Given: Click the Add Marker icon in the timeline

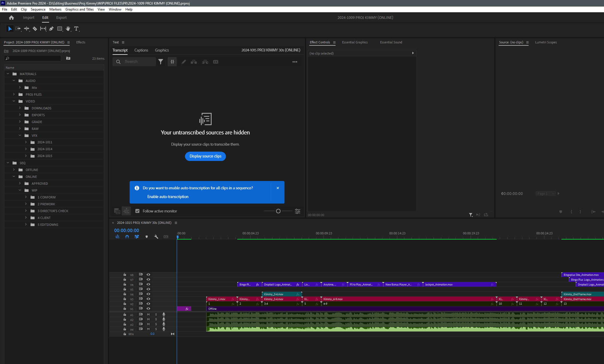Looking at the screenshot, I should [147, 237].
